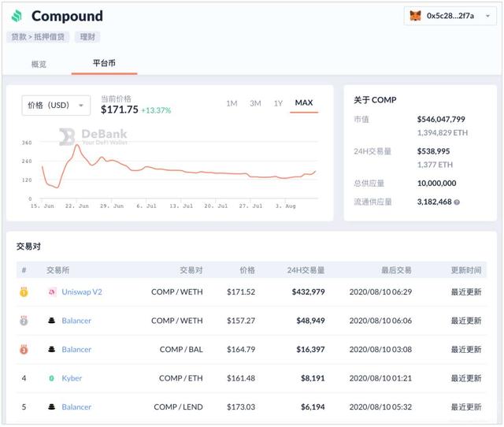
Task: Click the 价格 table column header
Action: pyautogui.click(x=247, y=270)
